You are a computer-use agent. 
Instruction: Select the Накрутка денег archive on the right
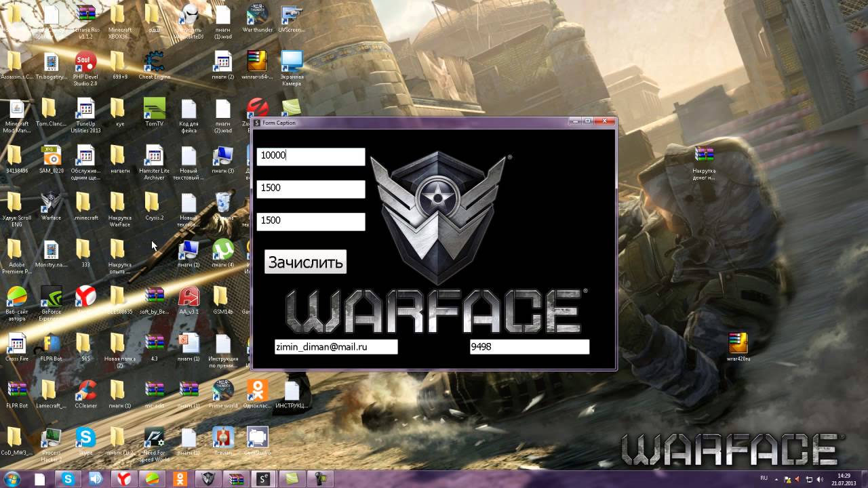coord(704,163)
